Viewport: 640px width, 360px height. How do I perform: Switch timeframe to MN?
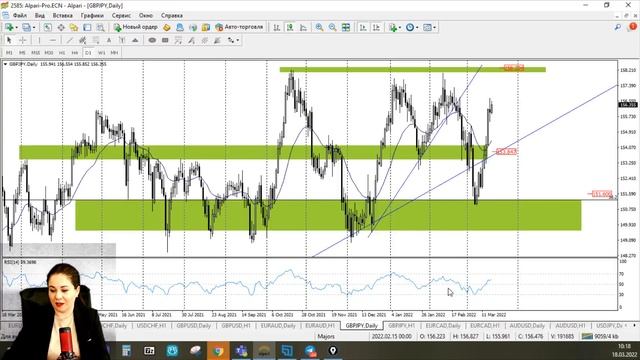(114, 53)
